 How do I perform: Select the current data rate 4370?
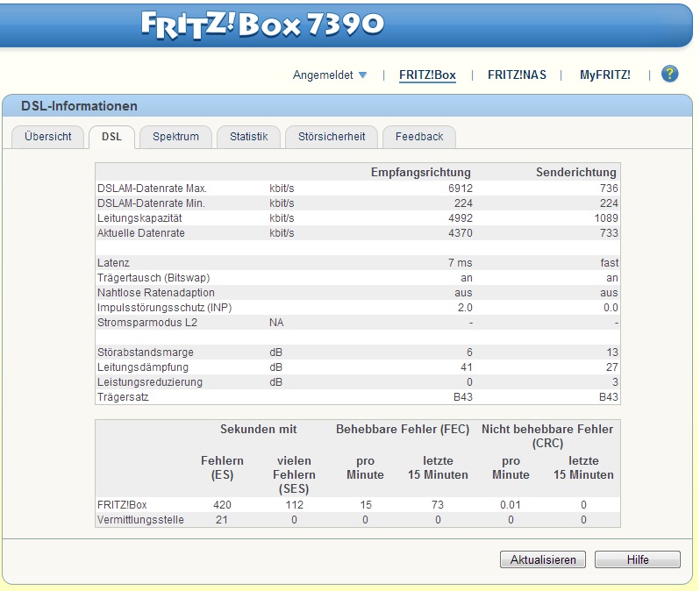point(461,233)
